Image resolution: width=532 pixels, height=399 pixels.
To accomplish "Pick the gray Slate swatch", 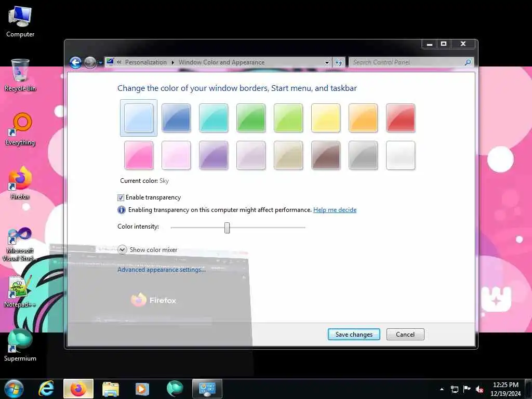I will [363, 155].
